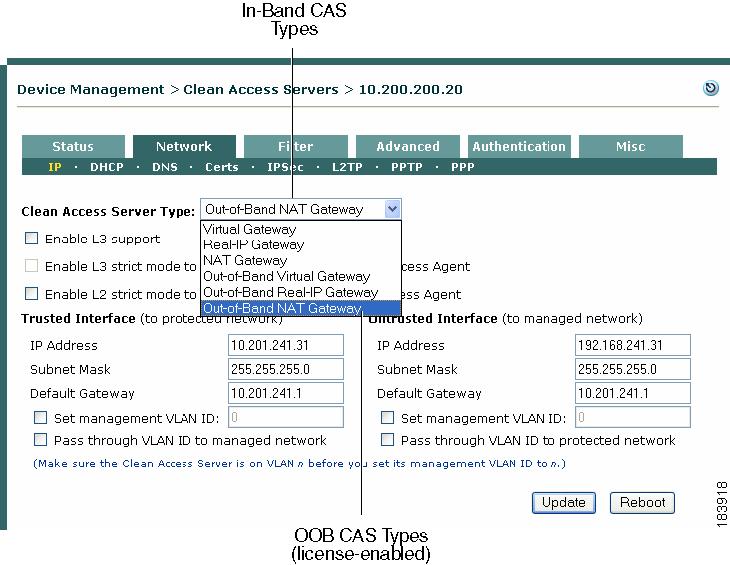The width and height of the screenshot is (730, 565).
Task: Click trusted management VLAN ID field
Action: 286,417
